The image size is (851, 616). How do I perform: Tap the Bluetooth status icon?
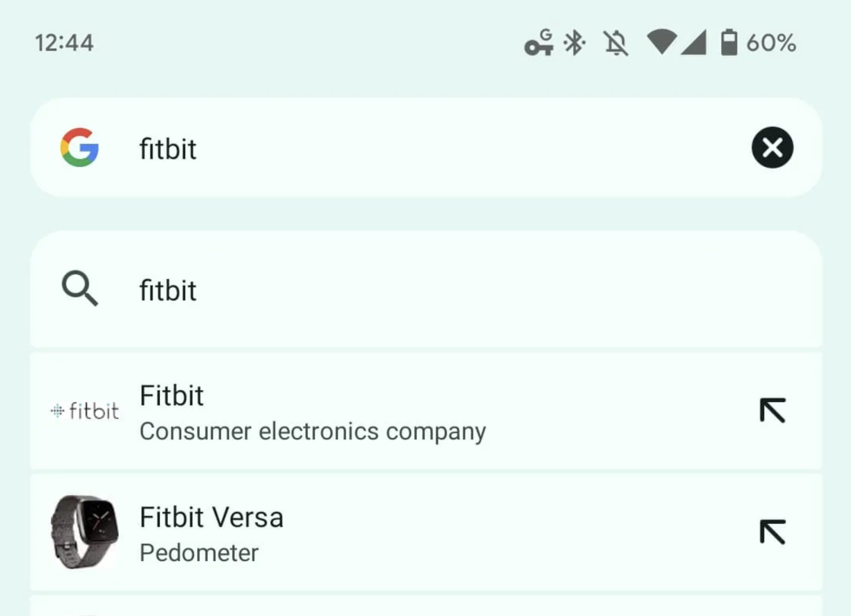(x=574, y=43)
